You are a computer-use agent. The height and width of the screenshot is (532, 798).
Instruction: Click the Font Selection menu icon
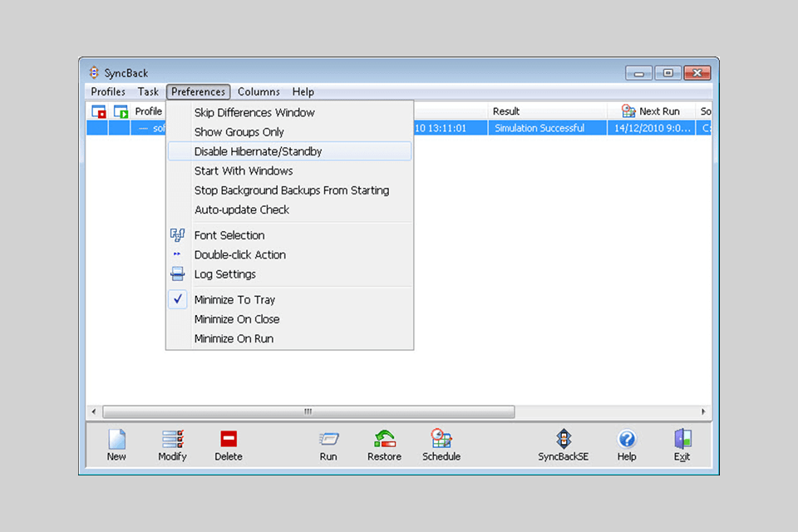tap(177, 235)
